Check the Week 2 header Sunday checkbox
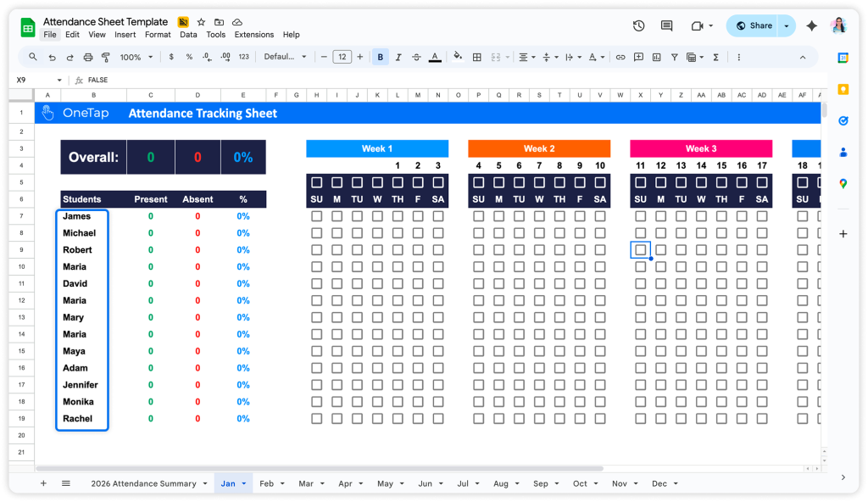The width and height of the screenshot is (868, 502). tap(478, 182)
